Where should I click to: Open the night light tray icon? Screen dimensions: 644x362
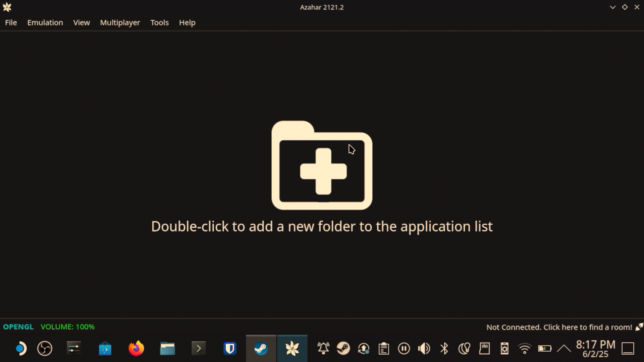click(464, 349)
